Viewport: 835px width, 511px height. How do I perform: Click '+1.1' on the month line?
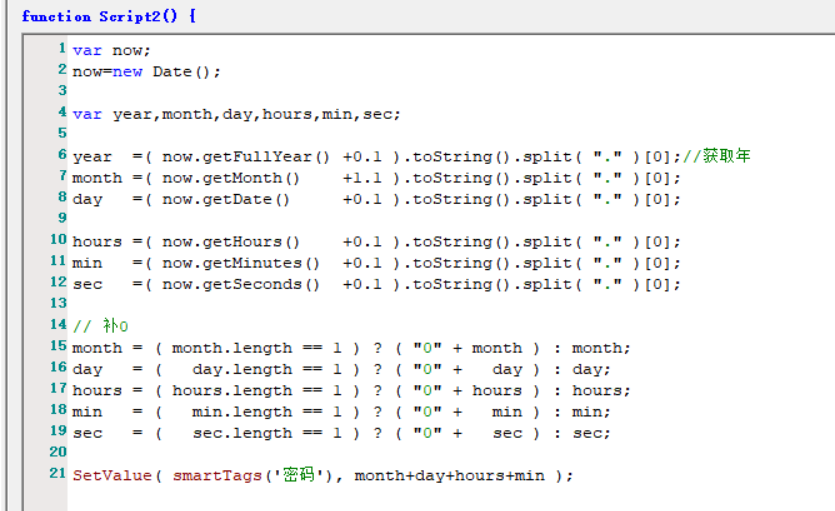362,178
